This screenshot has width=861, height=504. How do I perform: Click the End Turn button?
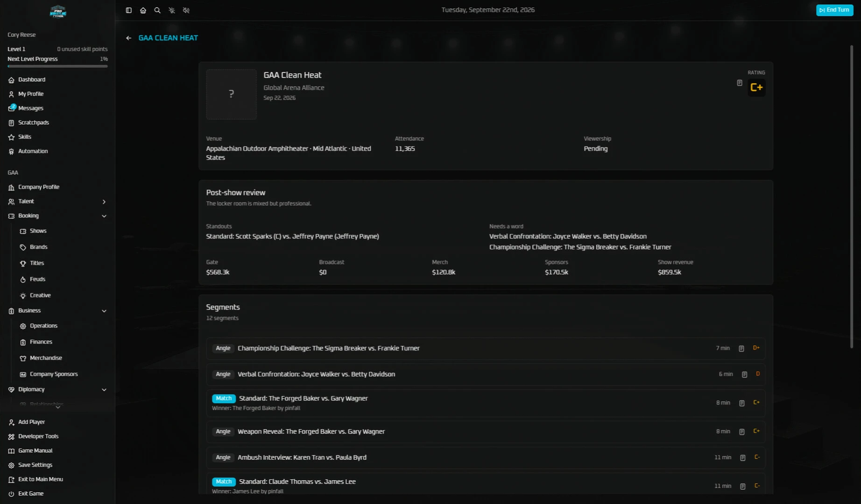pos(834,10)
